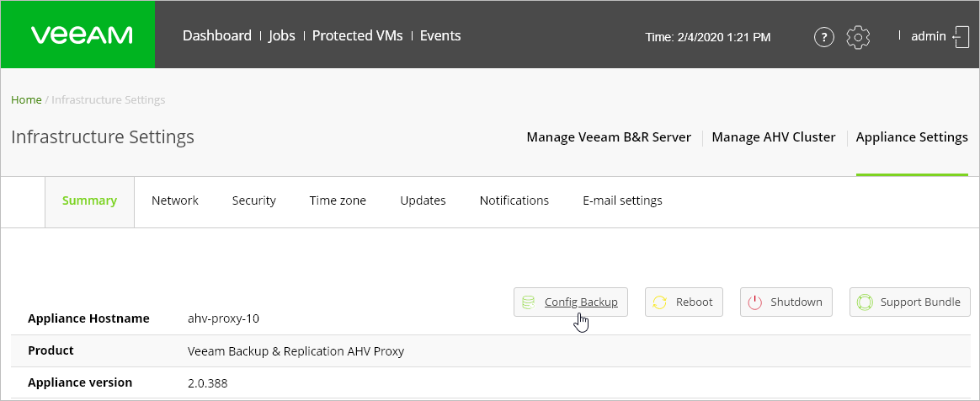Open Manage AHV Cluster
The image size is (980, 401).
[x=774, y=137]
